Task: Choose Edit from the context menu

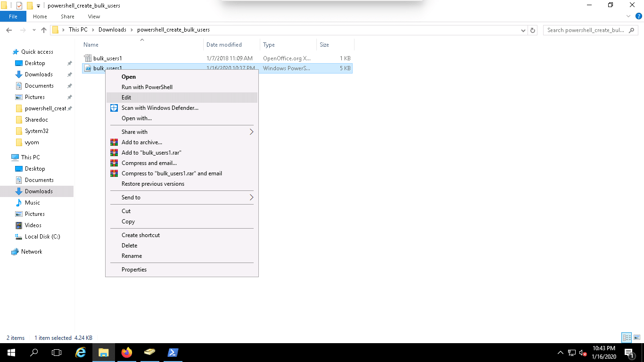Action: [126, 98]
